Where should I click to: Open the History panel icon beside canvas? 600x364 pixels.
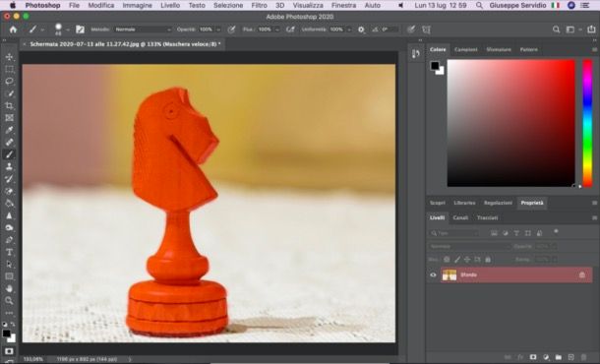point(416,54)
